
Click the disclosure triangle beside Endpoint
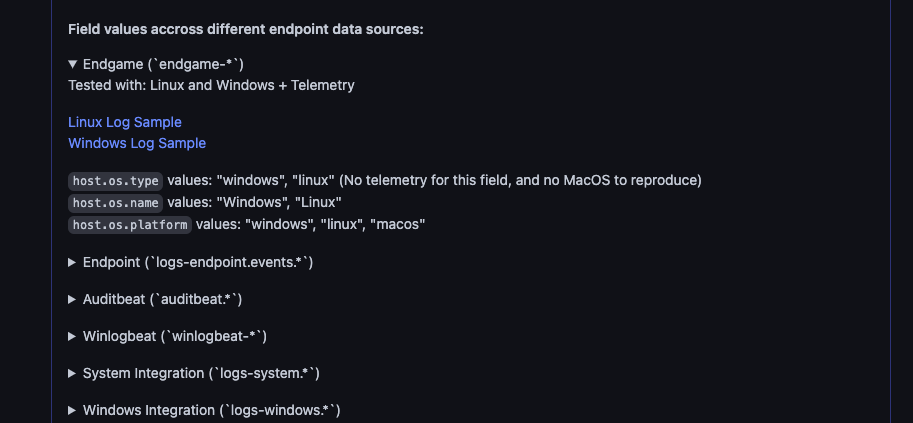pos(72,262)
